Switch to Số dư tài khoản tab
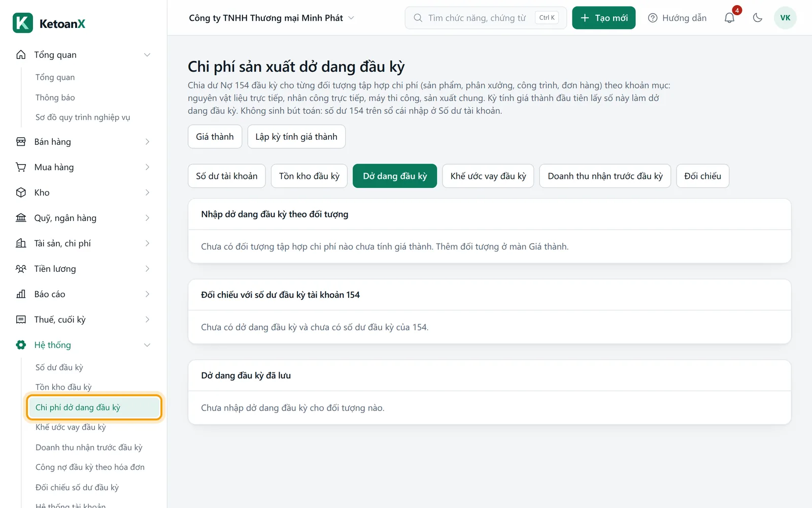812x508 pixels. pos(227,176)
